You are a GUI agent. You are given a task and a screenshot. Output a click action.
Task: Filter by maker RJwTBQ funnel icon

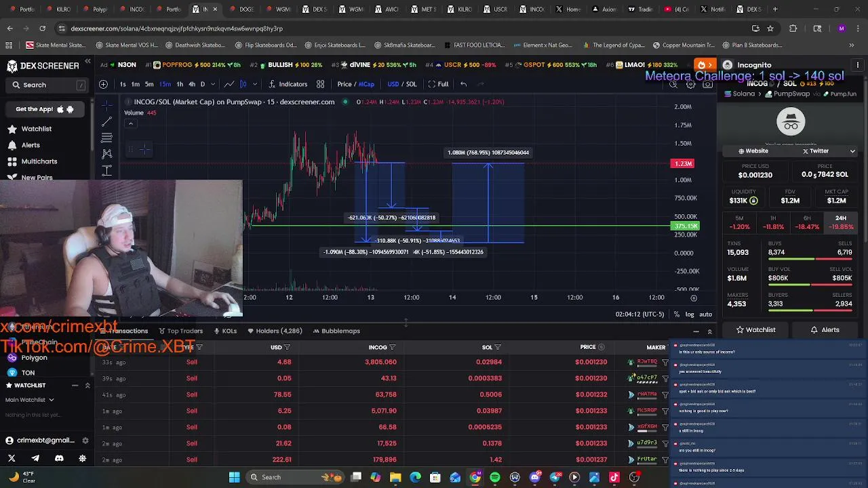[x=665, y=362]
